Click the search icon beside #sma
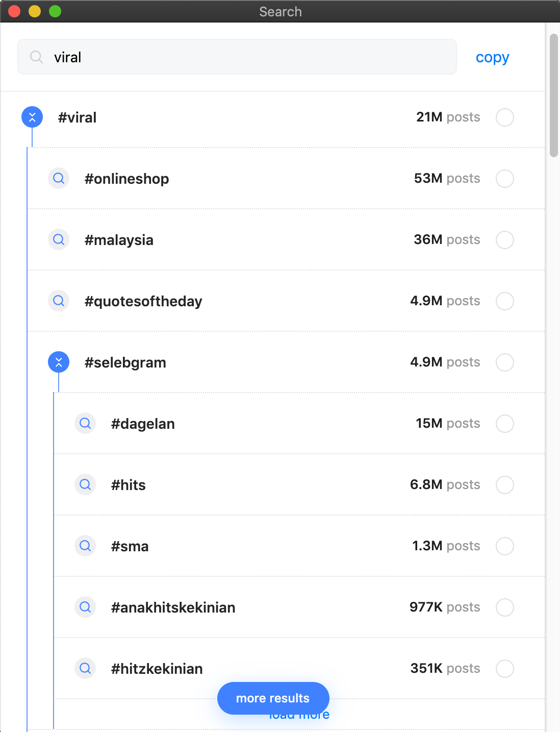 coord(85,546)
